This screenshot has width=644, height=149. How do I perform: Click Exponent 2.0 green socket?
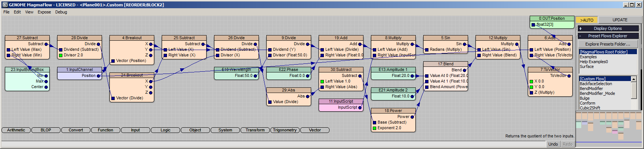tap(374, 128)
